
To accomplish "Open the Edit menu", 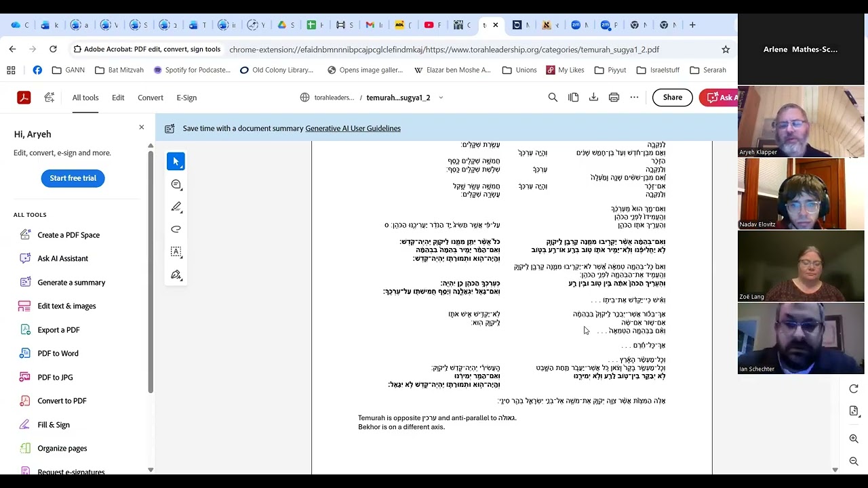I will pos(118,98).
